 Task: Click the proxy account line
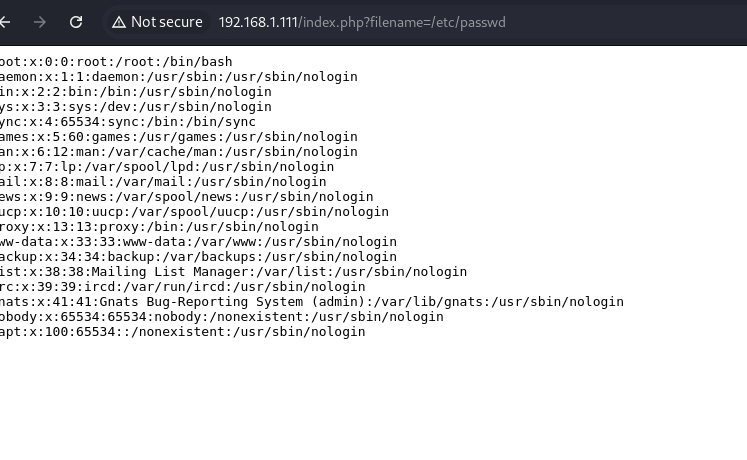pos(159,227)
